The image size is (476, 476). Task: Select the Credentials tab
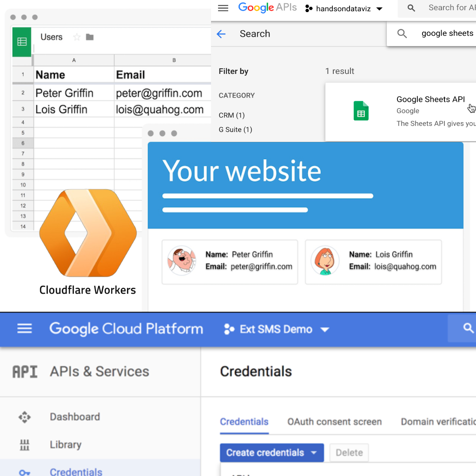point(244,422)
